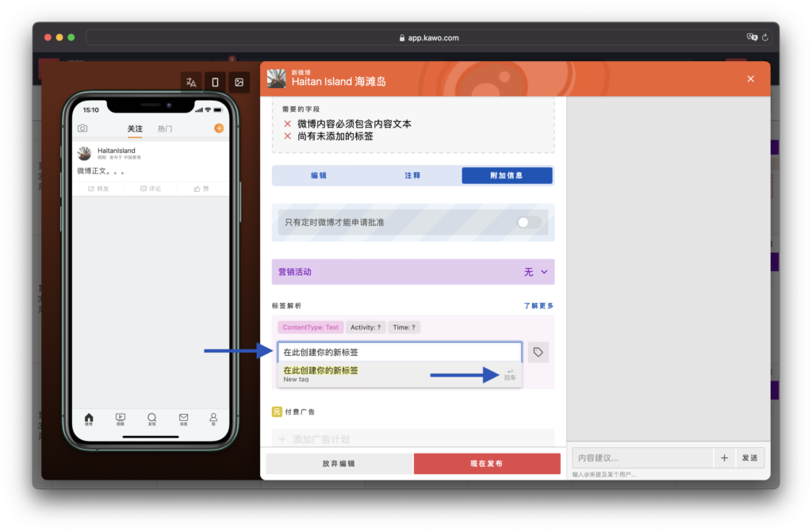This screenshot has height=532, width=812.
Task: Switch to the 编辑 tab
Action: click(319, 175)
